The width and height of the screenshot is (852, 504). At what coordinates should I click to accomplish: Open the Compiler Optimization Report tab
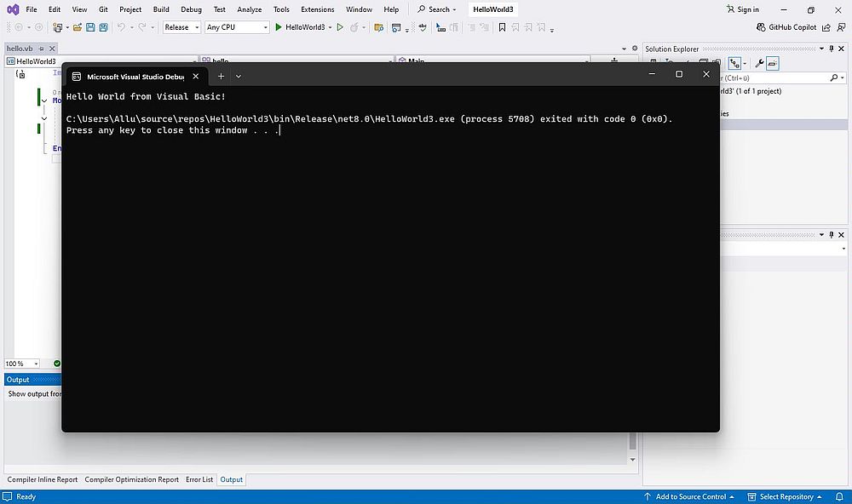131,479
